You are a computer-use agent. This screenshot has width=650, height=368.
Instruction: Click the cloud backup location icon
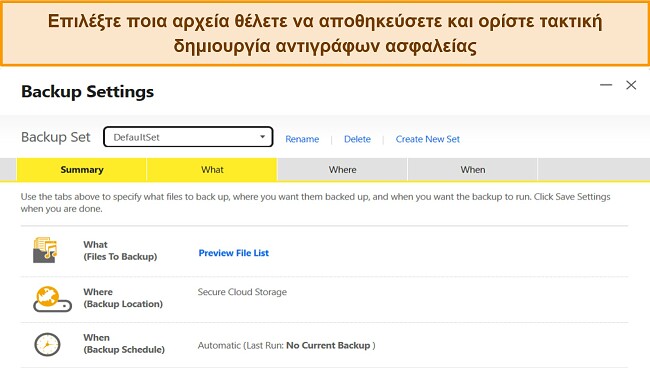[x=52, y=299]
